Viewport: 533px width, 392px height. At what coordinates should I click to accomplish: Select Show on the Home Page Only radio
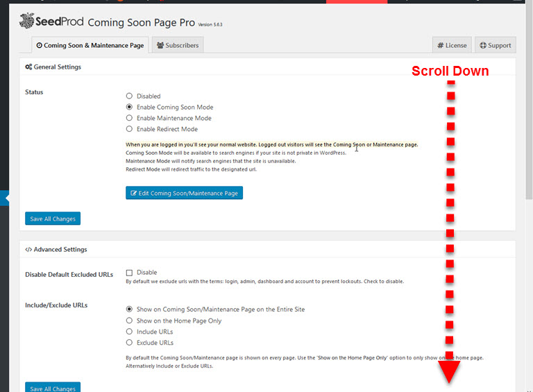(129, 321)
